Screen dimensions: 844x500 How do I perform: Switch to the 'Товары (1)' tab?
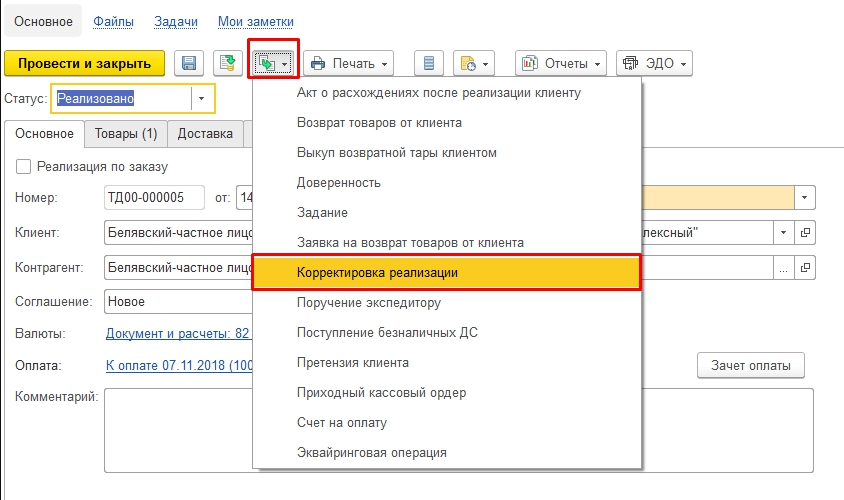coord(125,133)
